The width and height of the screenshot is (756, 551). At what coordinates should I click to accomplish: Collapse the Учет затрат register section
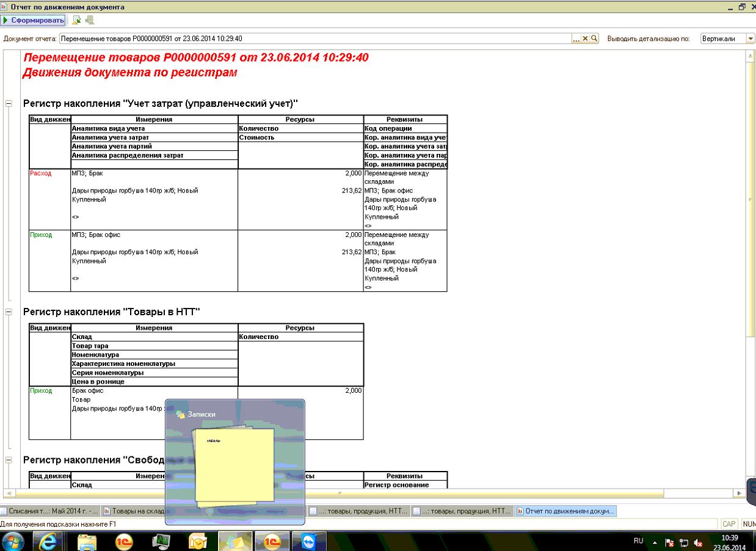[x=9, y=104]
